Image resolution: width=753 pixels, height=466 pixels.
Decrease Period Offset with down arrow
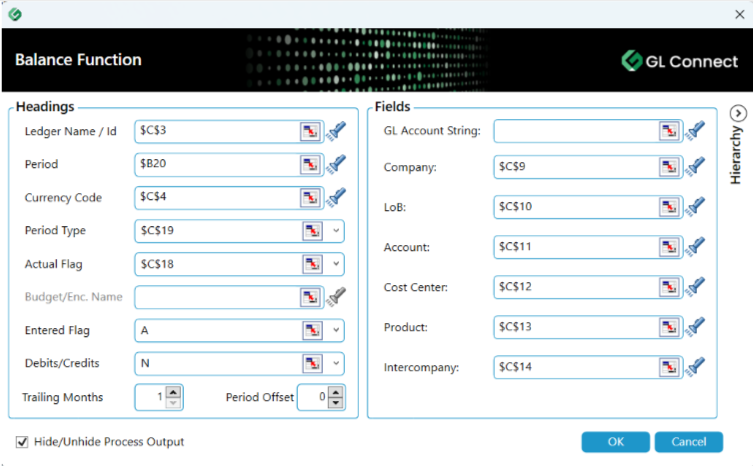(x=336, y=403)
